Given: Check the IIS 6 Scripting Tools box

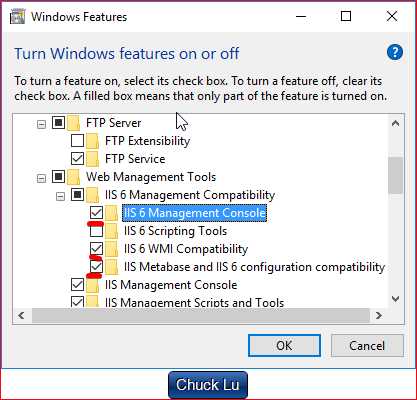Looking at the screenshot, I should 96,231.
